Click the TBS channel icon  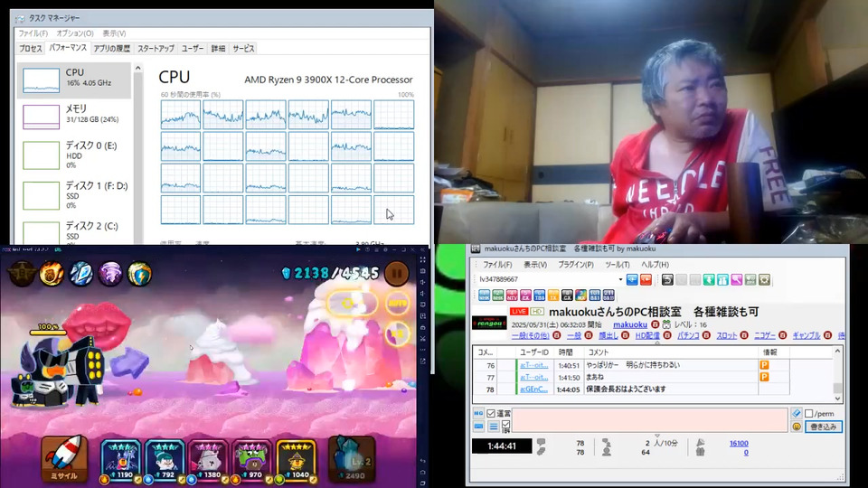[x=540, y=295]
